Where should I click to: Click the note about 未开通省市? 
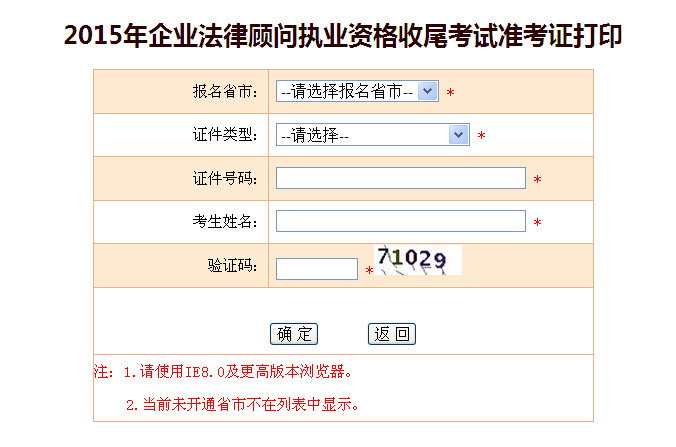[242, 404]
